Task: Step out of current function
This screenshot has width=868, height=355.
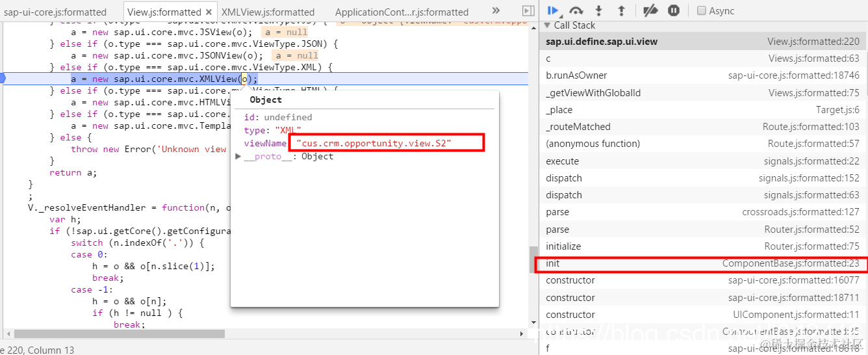Action: 621,10
